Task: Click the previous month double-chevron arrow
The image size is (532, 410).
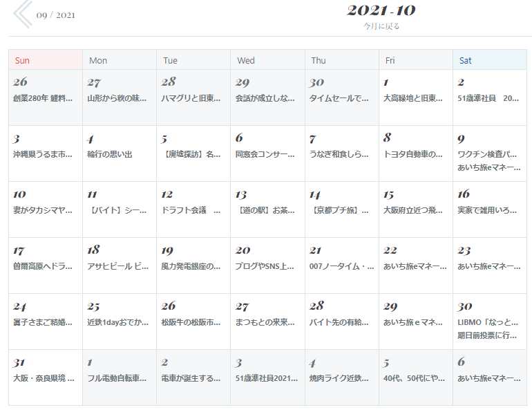Action: (23, 14)
